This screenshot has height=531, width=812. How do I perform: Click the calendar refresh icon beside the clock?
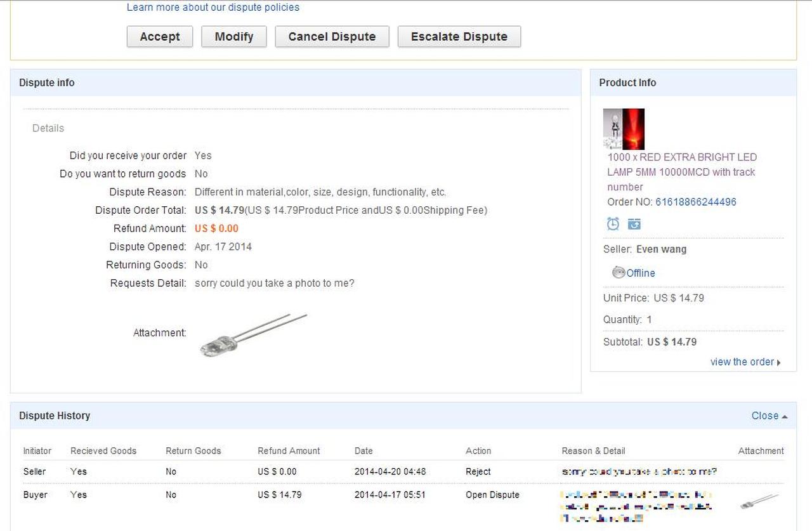coord(634,224)
